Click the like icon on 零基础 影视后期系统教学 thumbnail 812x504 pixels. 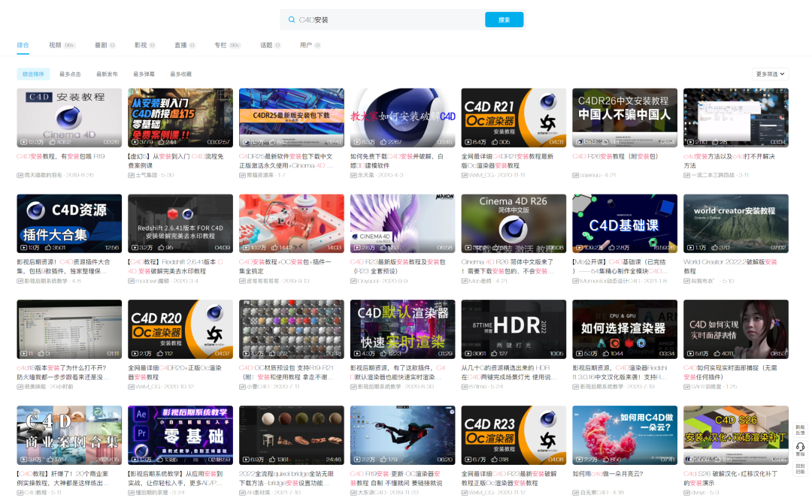[x=160, y=460]
